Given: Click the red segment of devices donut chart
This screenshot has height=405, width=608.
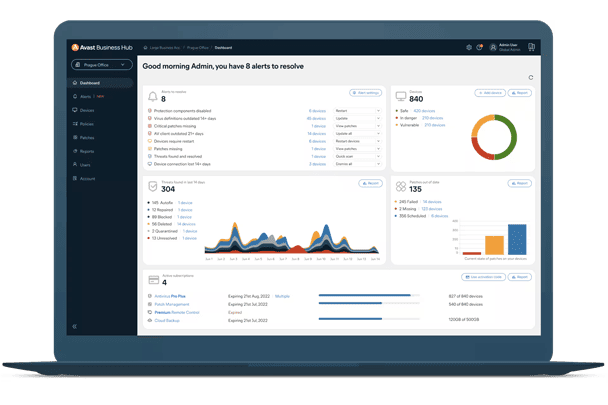Looking at the screenshot, I should pos(480,151).
